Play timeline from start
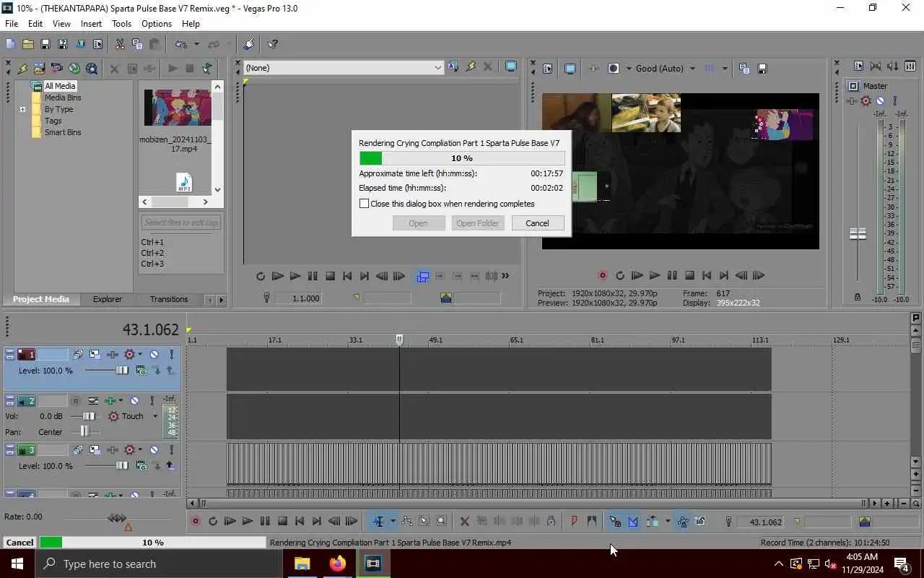The image size is (924, 578). coord(230,521)
